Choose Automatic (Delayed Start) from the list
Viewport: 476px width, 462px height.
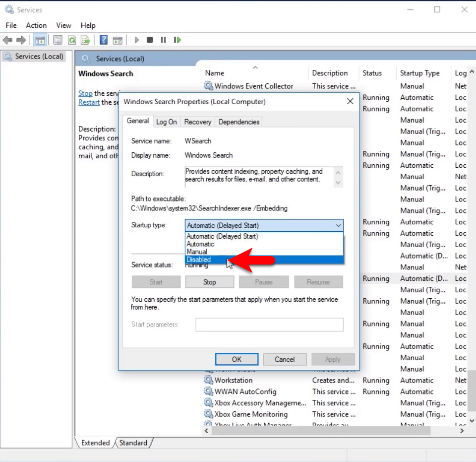pos(264,236)
